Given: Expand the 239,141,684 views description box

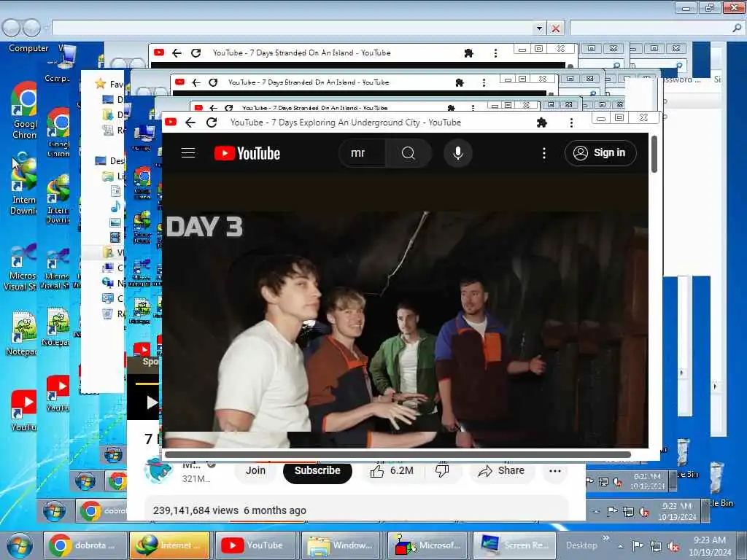Looking at the screenshot, I should [356, 509].
